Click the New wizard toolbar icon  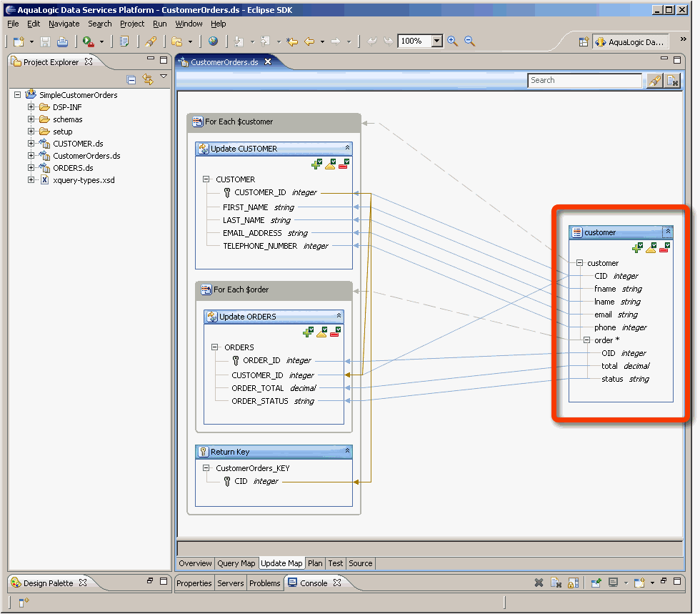click(x=19, y=41)
